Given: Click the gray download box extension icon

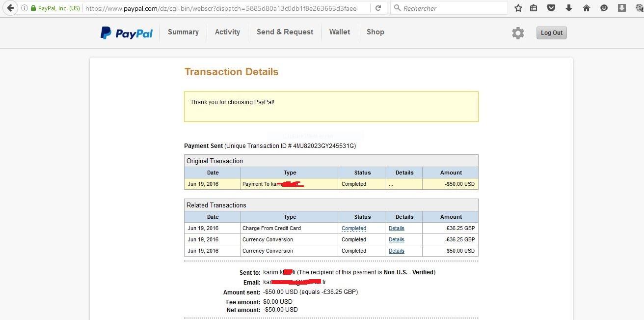Looking at the screenshot, I should tap(621, 8).
